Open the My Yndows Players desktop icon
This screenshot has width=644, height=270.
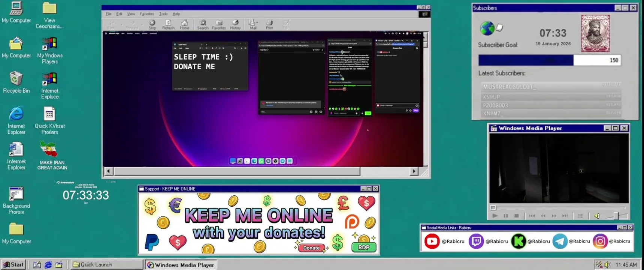pyautogui.click(x=49, y=50)
